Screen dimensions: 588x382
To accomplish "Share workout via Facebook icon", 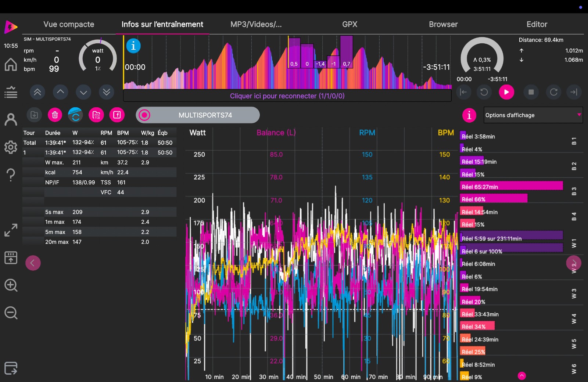I will [x=117, y=115].
